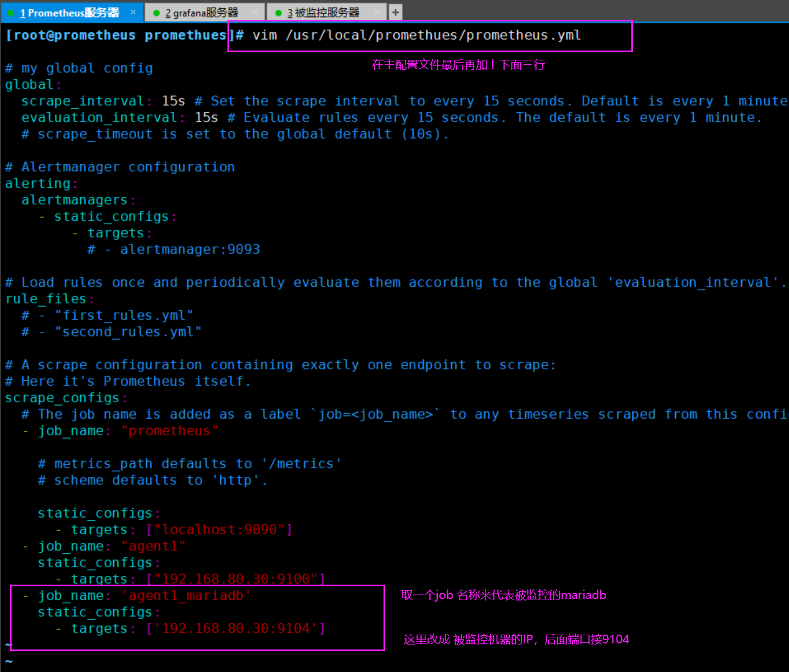Image resolution: width=789 pixels, height=672 pixels.
Task: Click the 'vim /usr/local/promethues/prometheus.yml' command text
Action: click(416, 35)
